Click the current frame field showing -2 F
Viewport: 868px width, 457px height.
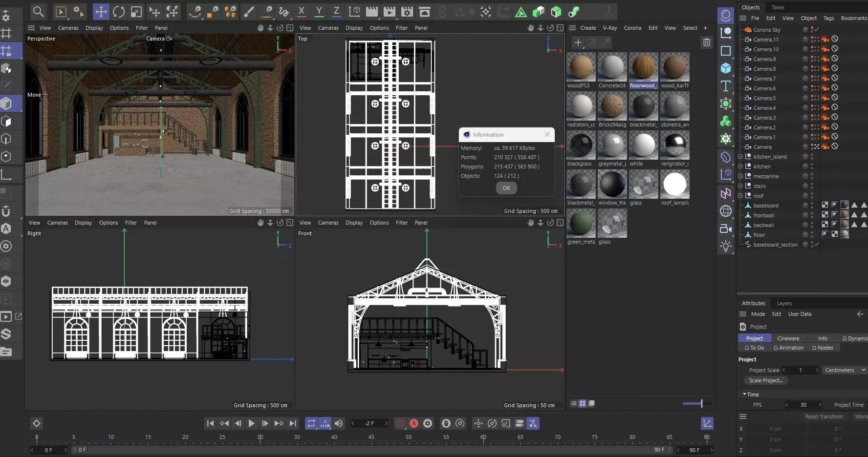369,423
